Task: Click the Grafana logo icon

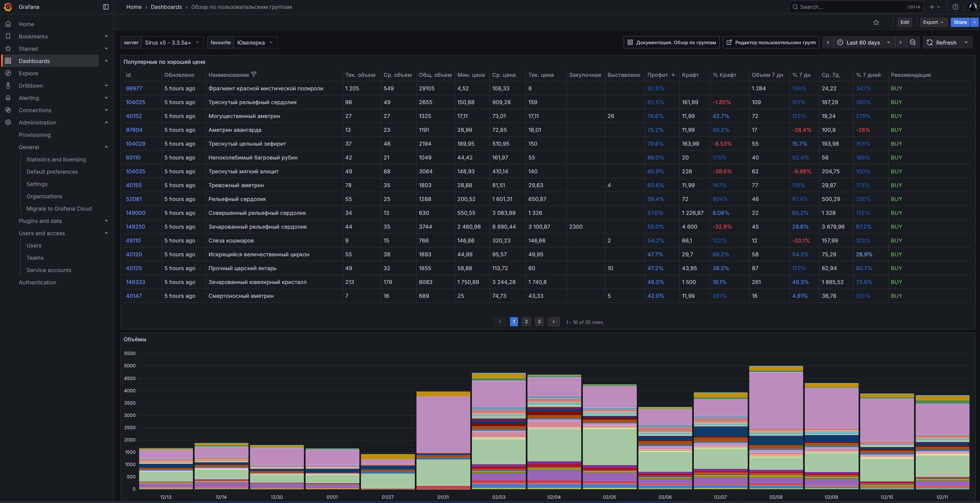Action: point(8,7)
